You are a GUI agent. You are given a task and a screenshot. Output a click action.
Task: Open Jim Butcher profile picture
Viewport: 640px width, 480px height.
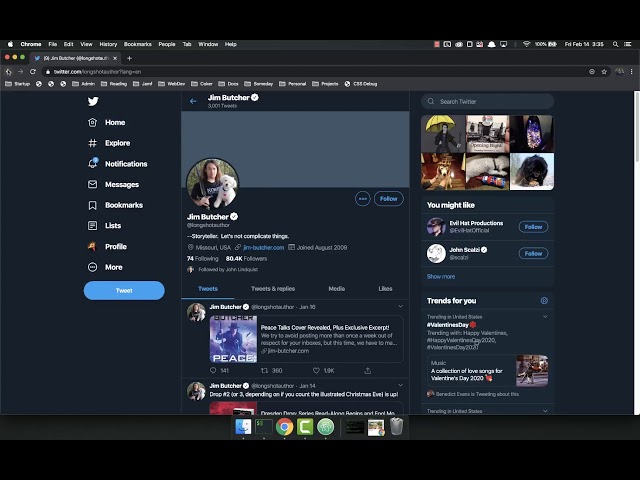coord(212,183)
